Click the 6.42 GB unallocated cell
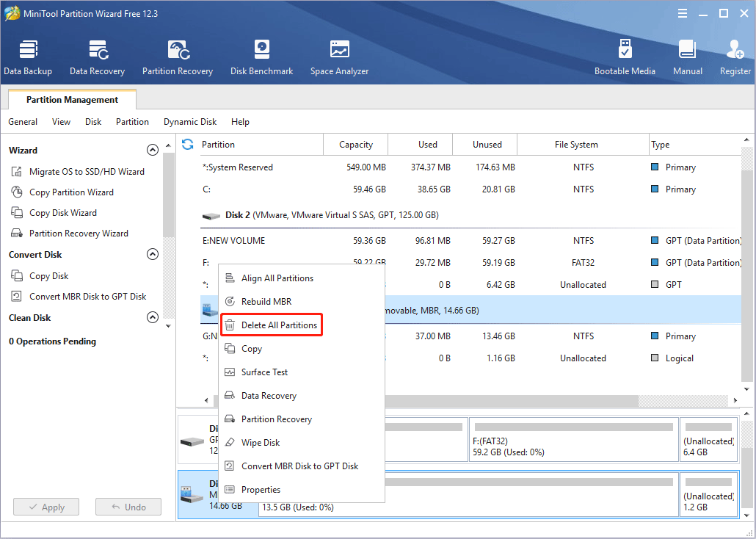Viewport: 756px width, 539px height. (x=501, y=285)
